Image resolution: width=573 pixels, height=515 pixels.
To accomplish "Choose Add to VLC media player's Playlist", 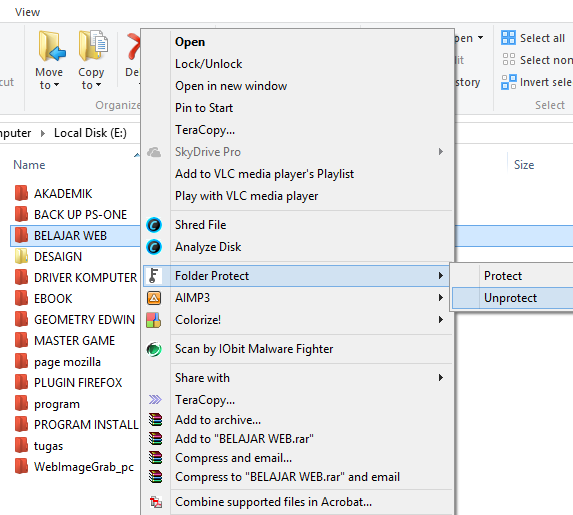I will [265, 174].
